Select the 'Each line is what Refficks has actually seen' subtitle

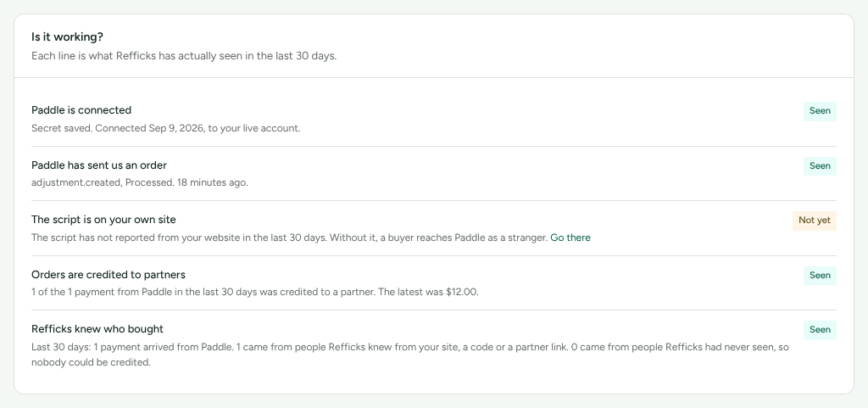click(184, 56)
